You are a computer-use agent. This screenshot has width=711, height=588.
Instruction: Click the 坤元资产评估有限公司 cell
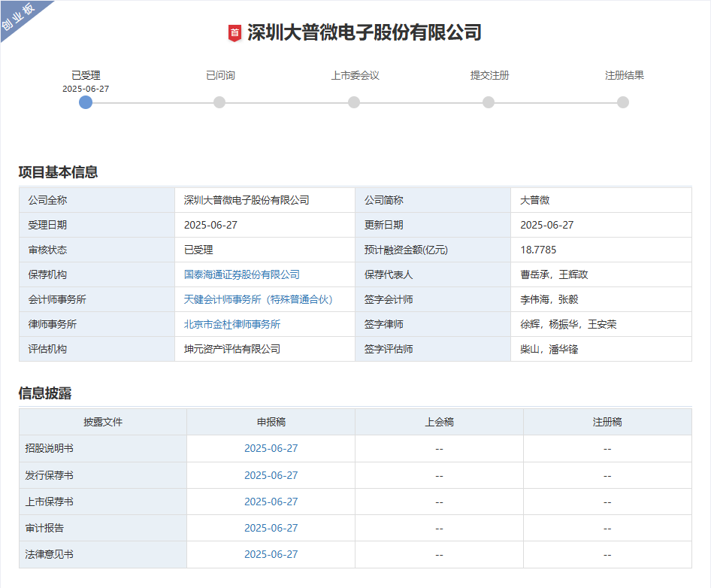click(x=265, y=349)
